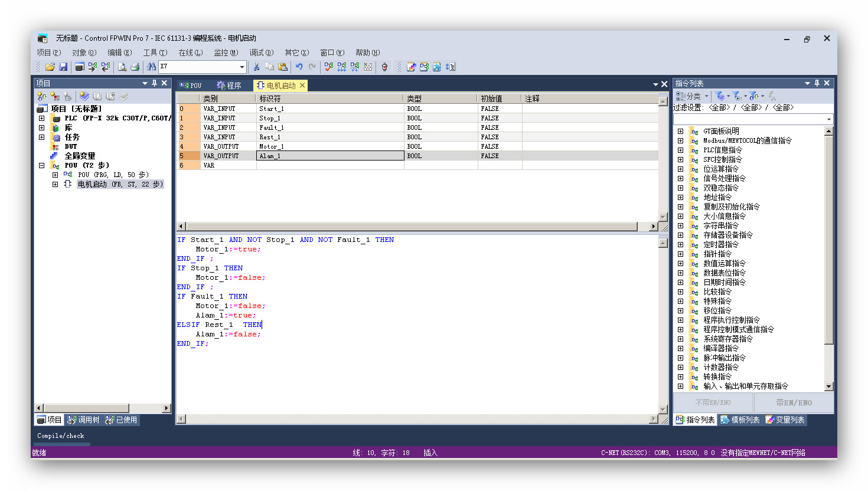Click the 带EN/ENO button
The image size is (868, 491).
click(794, 403)
